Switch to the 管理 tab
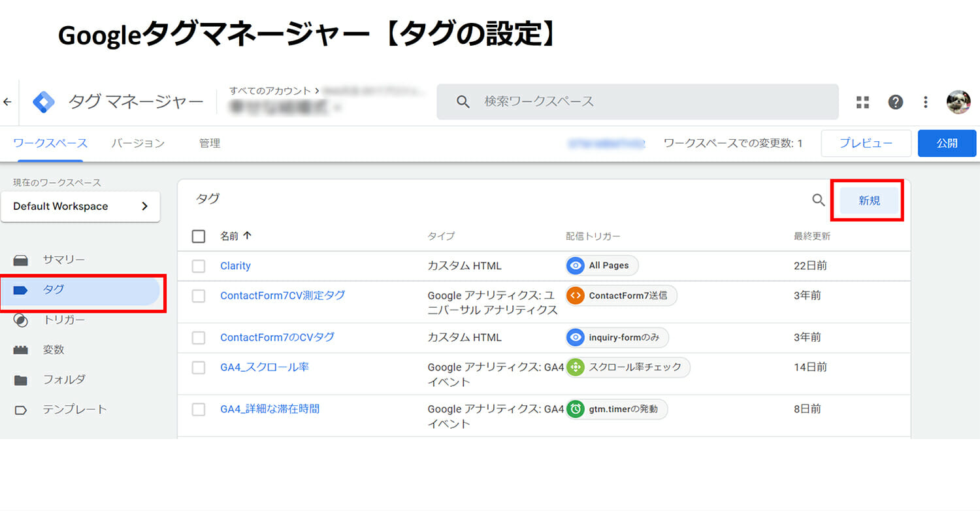Viewport: 980px width, 511px height. (x=210, y=143)
